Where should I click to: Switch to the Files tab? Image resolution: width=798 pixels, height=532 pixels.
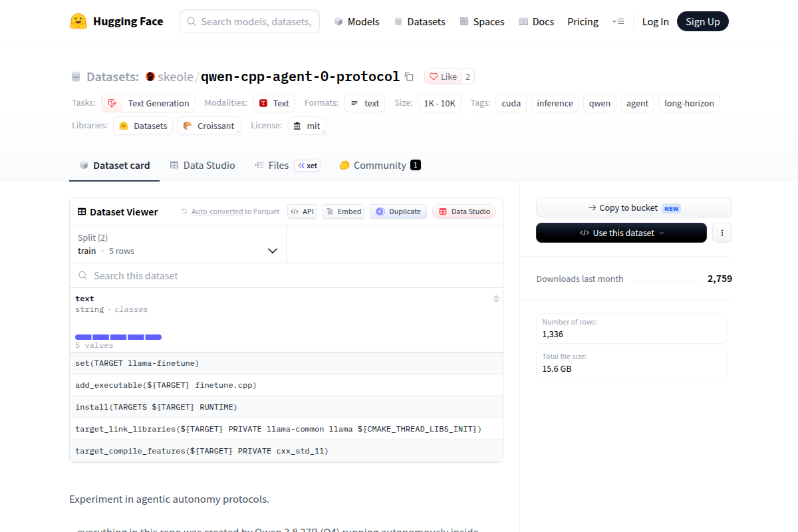(287, 166)
